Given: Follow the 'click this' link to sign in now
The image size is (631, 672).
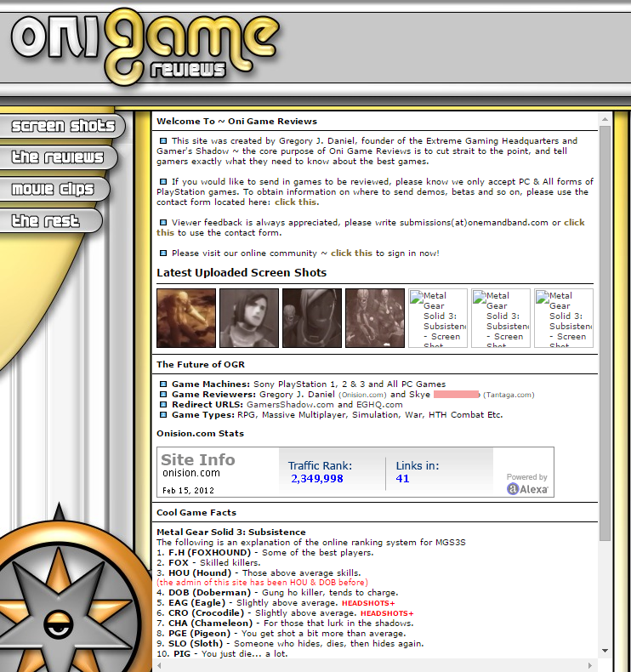Looking at the screenshot, I should [351, 253].
